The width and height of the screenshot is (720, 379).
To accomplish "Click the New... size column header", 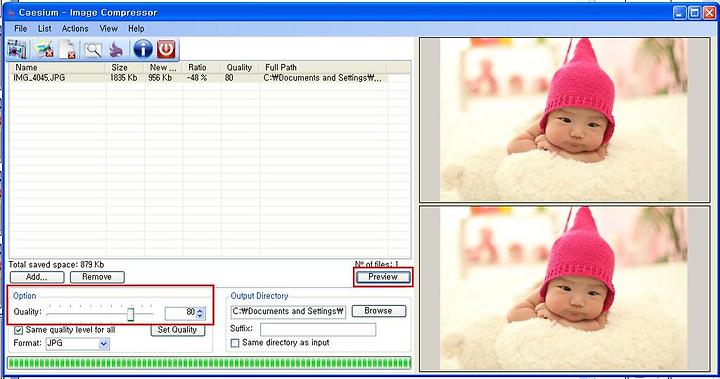I will point(164,68).
